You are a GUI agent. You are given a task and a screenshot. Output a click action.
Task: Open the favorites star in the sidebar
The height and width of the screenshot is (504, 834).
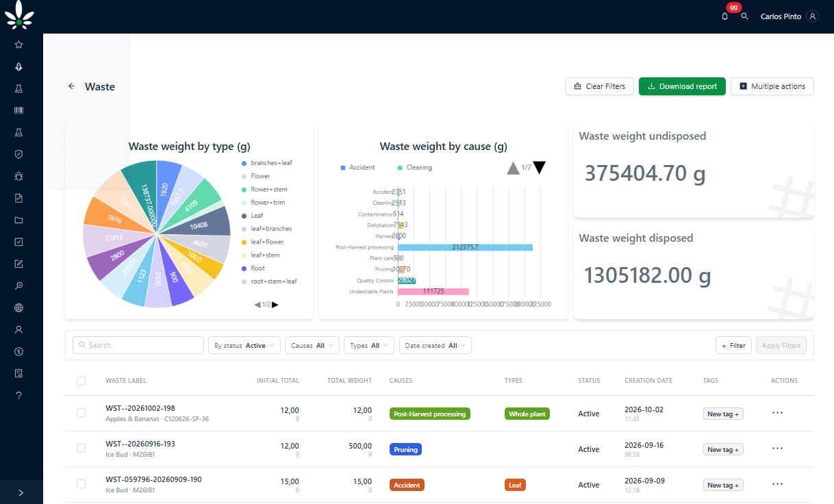[18, 45]
